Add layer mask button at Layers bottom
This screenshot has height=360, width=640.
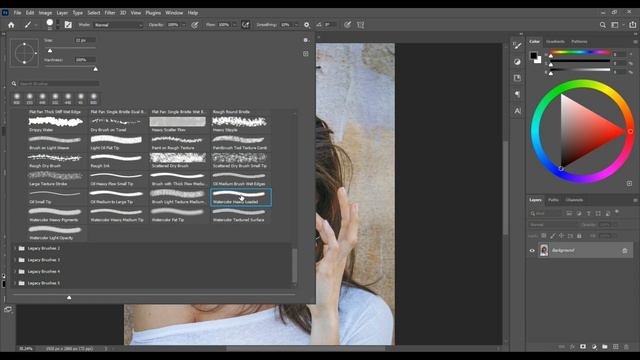(583, 347)
